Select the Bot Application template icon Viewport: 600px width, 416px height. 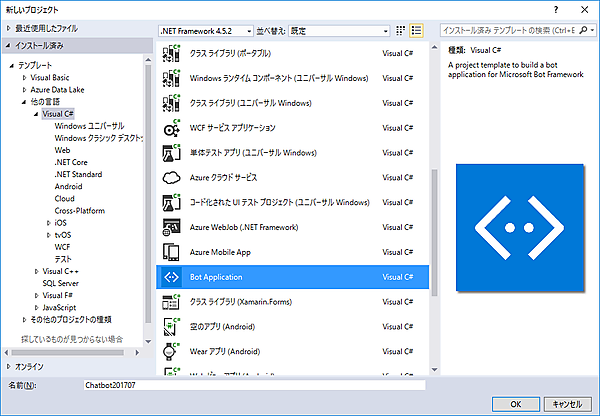170,277
